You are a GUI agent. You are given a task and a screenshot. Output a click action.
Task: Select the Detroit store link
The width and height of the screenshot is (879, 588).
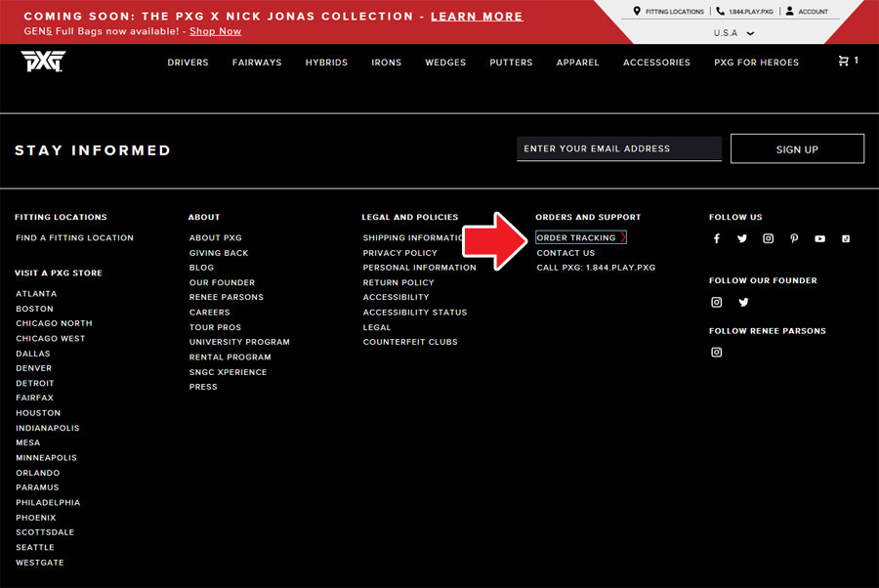pyautogui.click(x=35, y=384)
